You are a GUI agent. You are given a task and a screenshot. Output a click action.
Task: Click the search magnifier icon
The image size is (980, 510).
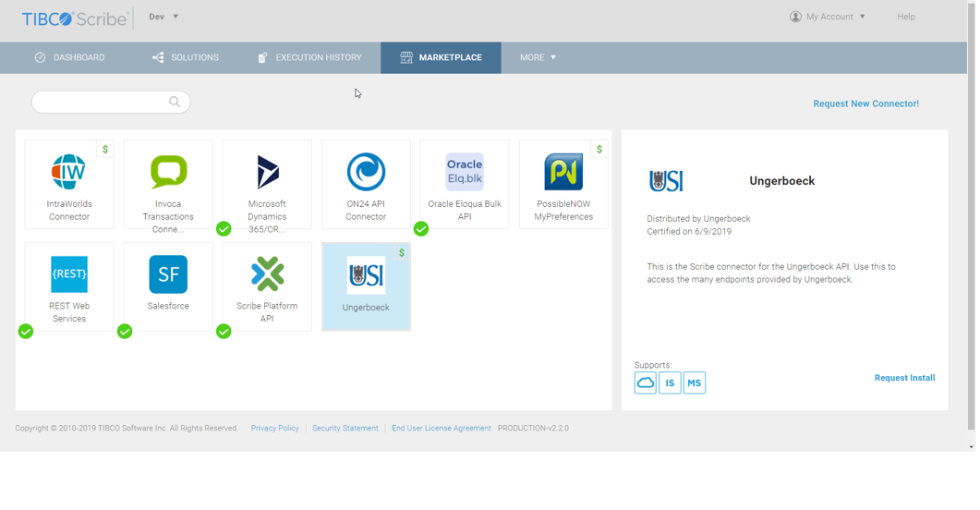click(175, 102)
